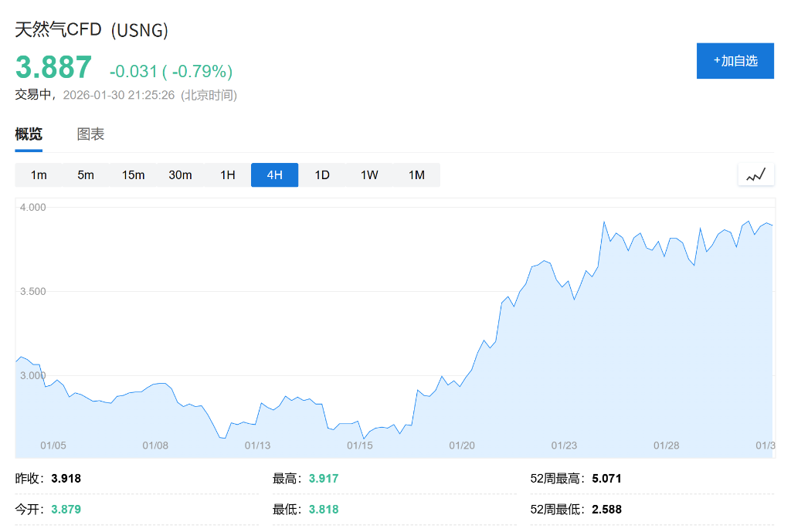791x532 pixels.
Task: Switch chart to the 1M timeframe
Action: click(416, 175)
